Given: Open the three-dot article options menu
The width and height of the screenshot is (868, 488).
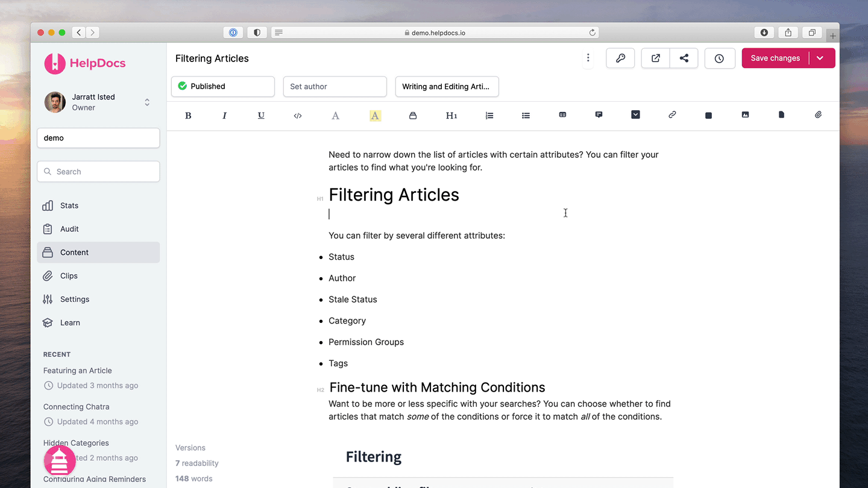Looking at the screenshot, I should [588, 58].
